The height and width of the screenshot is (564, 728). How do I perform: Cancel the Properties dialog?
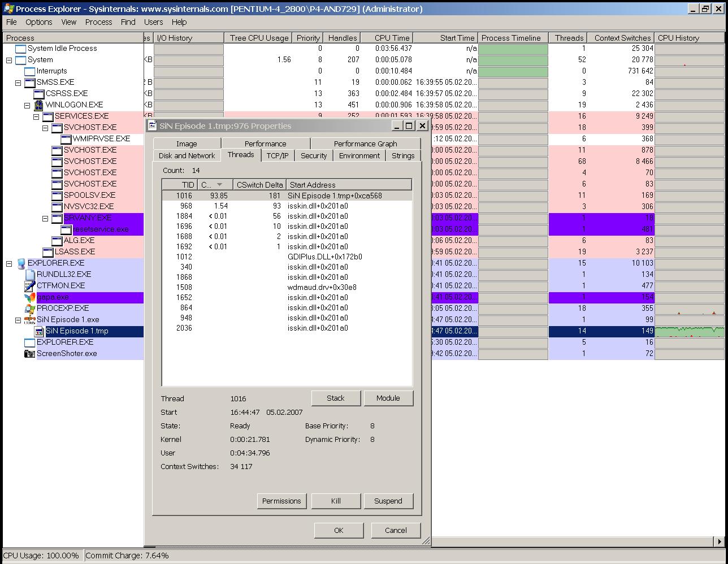pyautogui.click(x=396, y=530)
